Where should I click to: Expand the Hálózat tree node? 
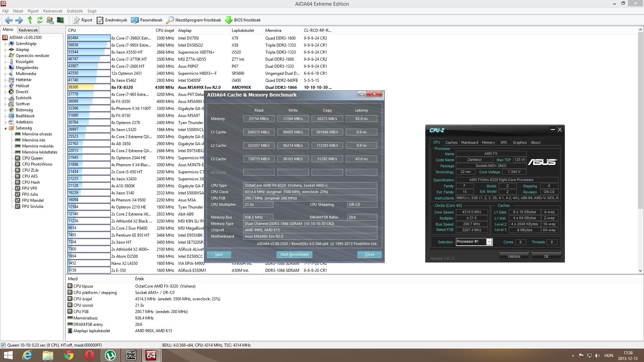5,86
